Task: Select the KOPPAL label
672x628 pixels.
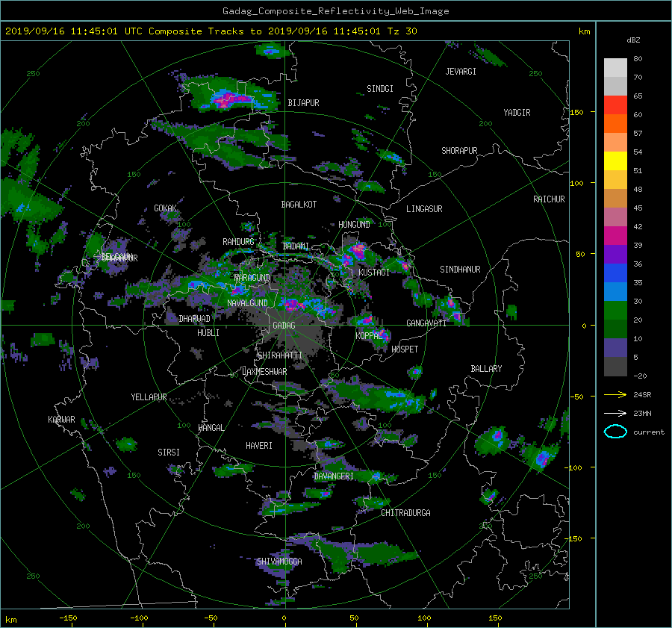Action: 369,335
